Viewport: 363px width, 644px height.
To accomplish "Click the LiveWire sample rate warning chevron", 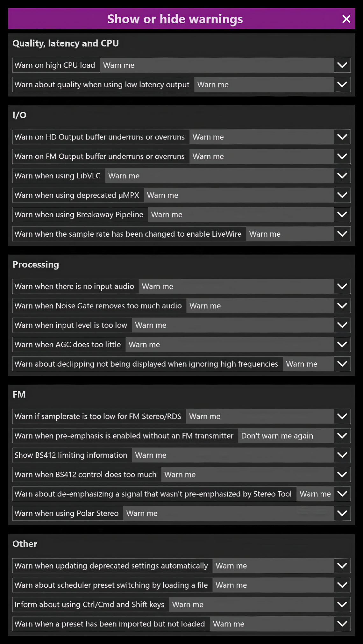I will point(342,234).
